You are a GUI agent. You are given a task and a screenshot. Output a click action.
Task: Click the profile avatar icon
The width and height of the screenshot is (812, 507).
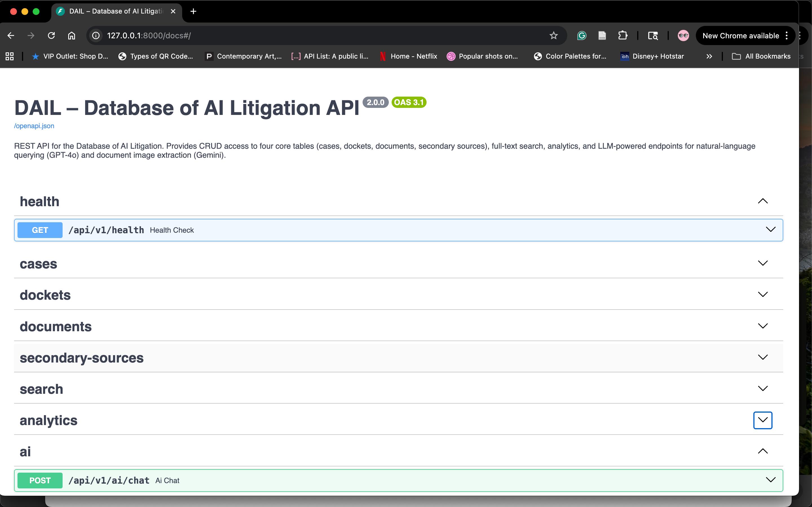pyautogui.click(x=683, y=35)
